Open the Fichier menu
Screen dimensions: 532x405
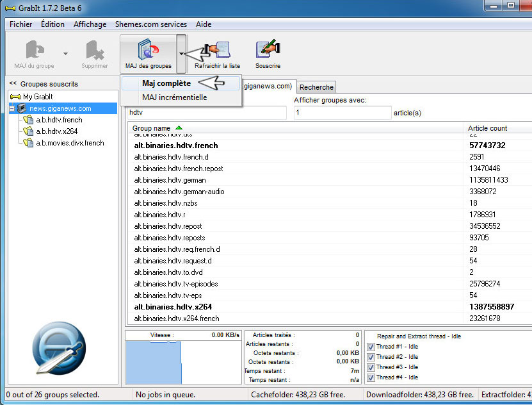pos(20,24)
